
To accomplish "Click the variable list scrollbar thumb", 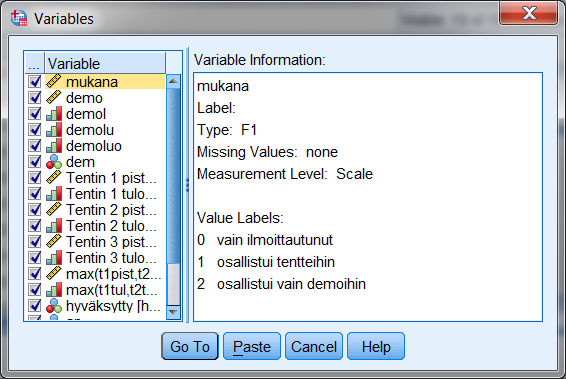I will pyautogui.click(x=173, y=176).
